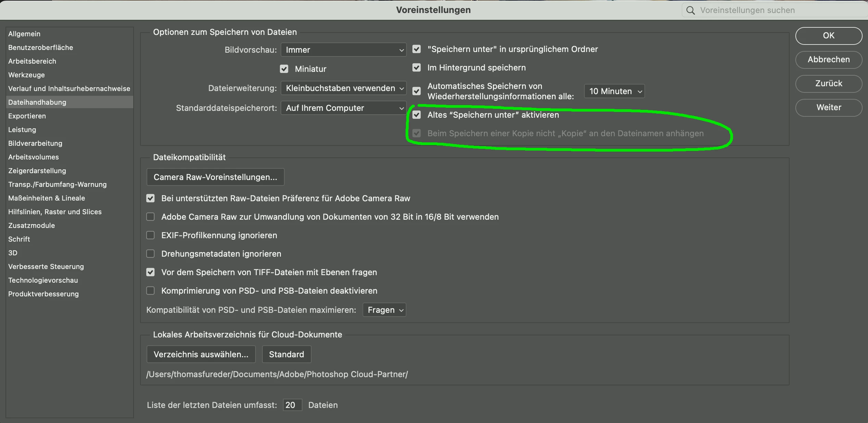Click the recent files count field

coord(292,405)
